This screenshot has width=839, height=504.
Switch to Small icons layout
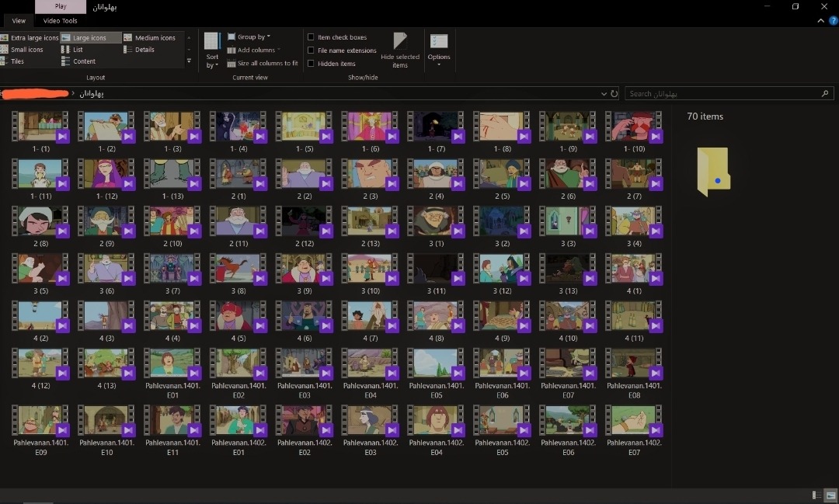(22, 50)
